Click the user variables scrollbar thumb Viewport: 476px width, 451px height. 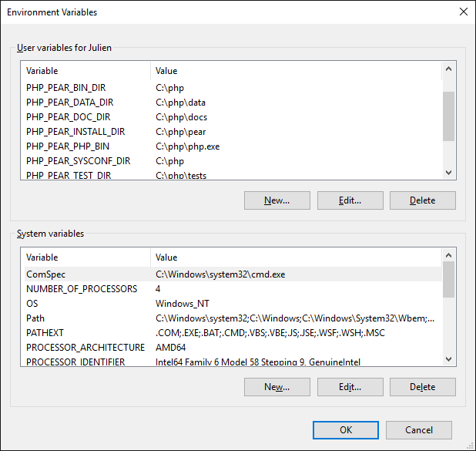point(448,116)
